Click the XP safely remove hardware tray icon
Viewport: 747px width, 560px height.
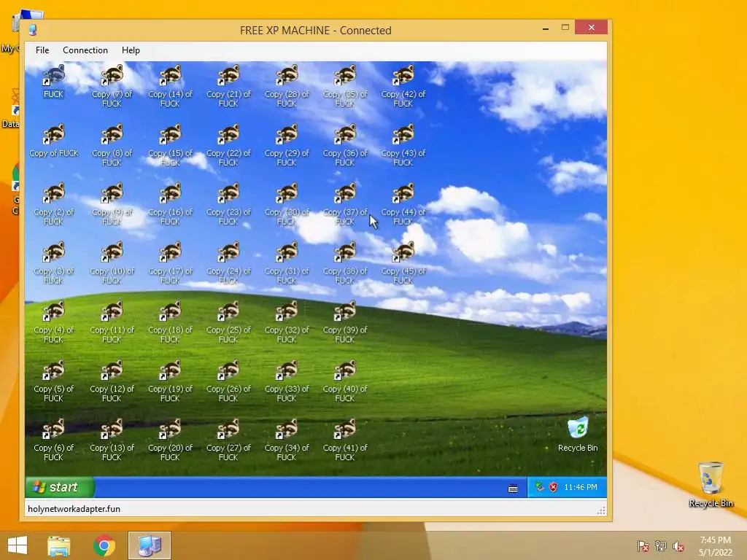539,486
